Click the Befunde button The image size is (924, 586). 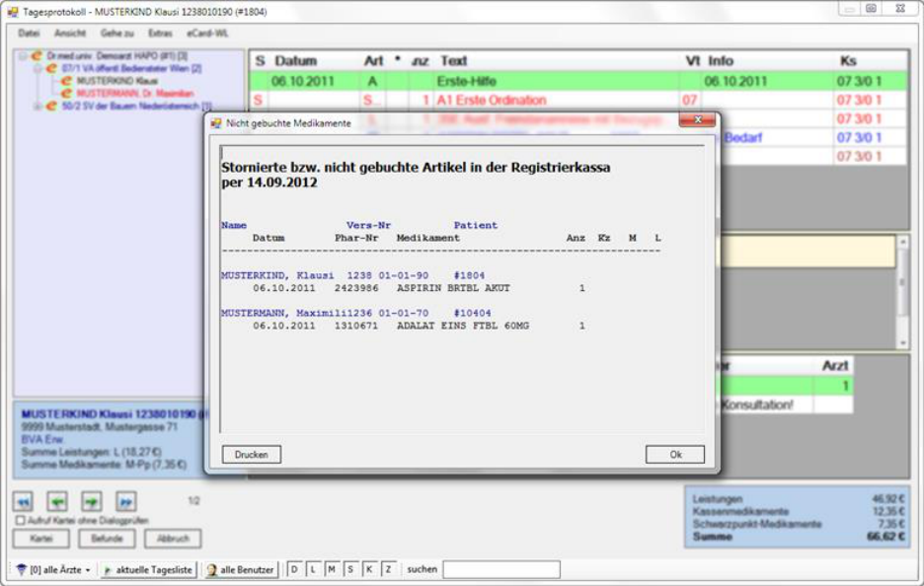107,539
